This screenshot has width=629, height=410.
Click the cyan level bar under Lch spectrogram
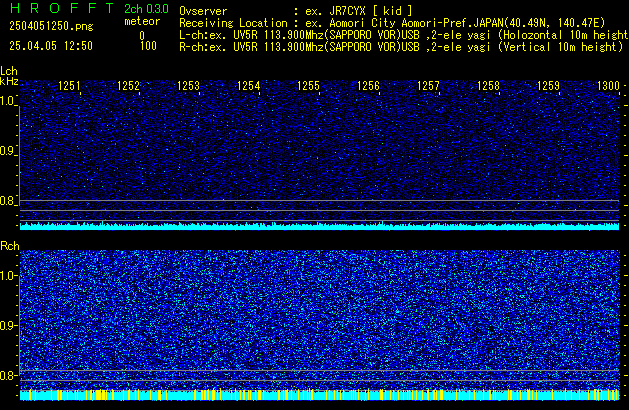(x=319, y=226)
